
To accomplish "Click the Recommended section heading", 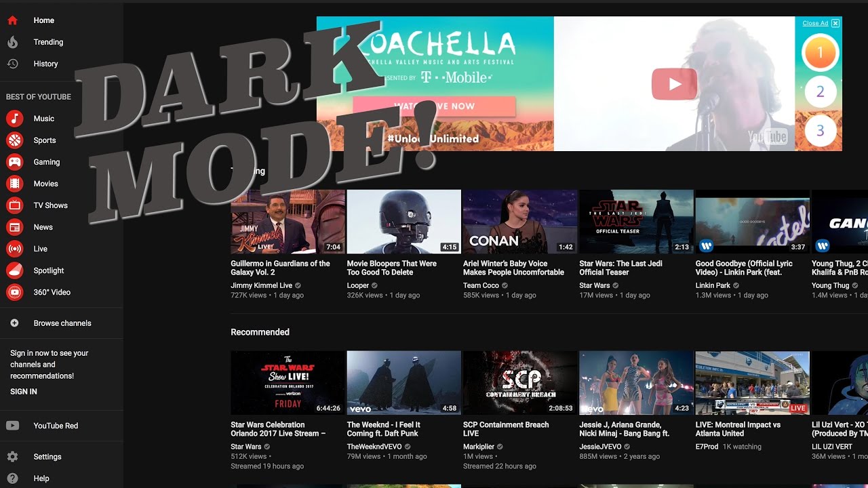I will pyautogui.click(x=260, y=332).
